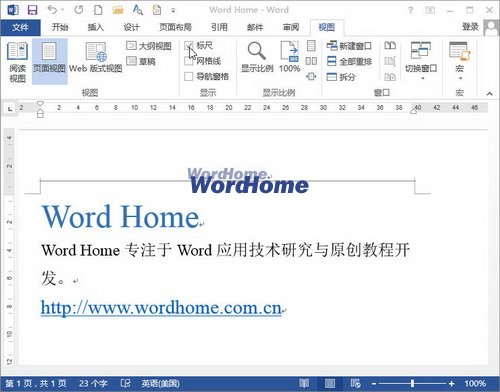500x392 pixels.
Task: Switch to the Page Layout (页面布局) tab
Action: [x=175, y=27]
